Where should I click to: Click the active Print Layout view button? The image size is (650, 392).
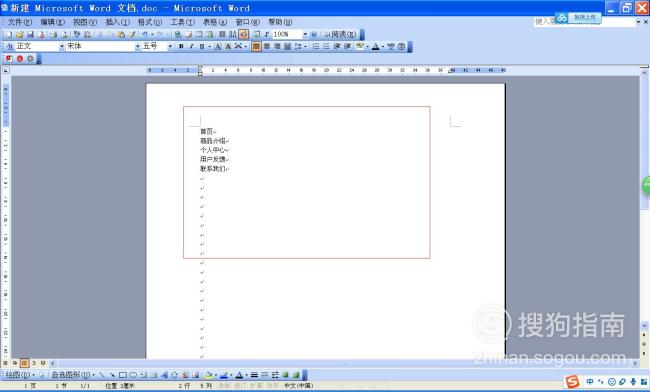click(x=24, y=363)
